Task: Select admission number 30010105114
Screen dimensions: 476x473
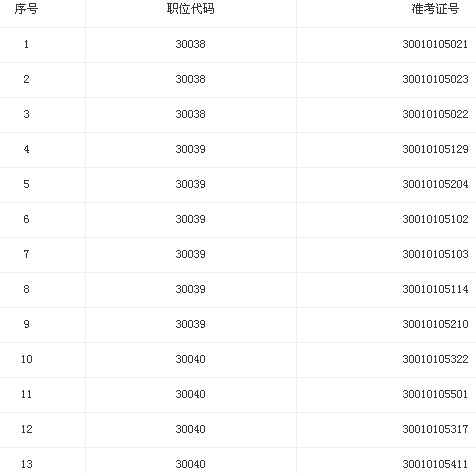Action: (x=435, y=289)
